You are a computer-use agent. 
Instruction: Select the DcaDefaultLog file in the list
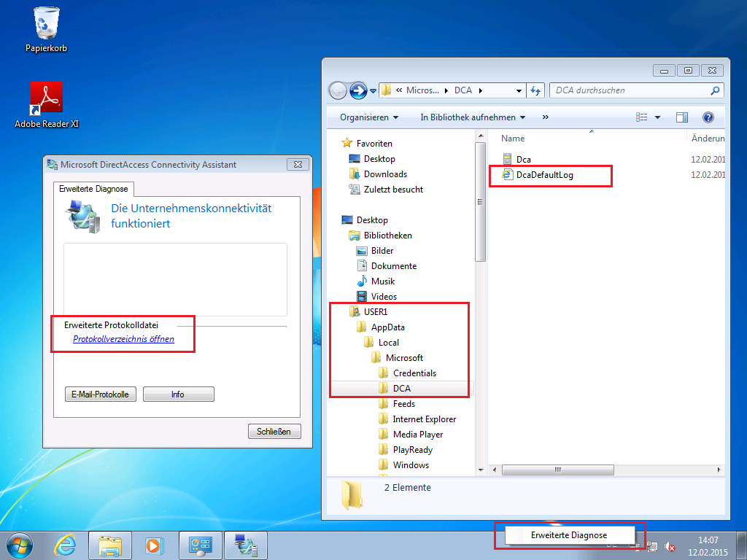[x=538, y=175]
